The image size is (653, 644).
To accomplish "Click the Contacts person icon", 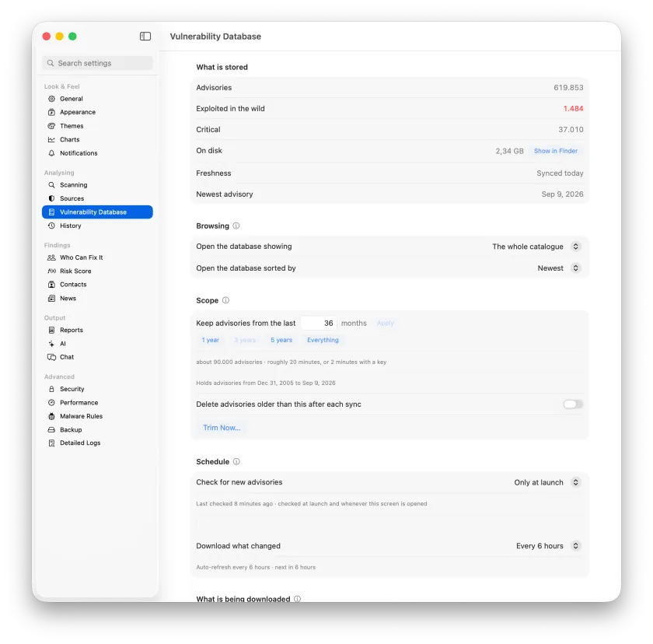I will (x=51, y=285).
